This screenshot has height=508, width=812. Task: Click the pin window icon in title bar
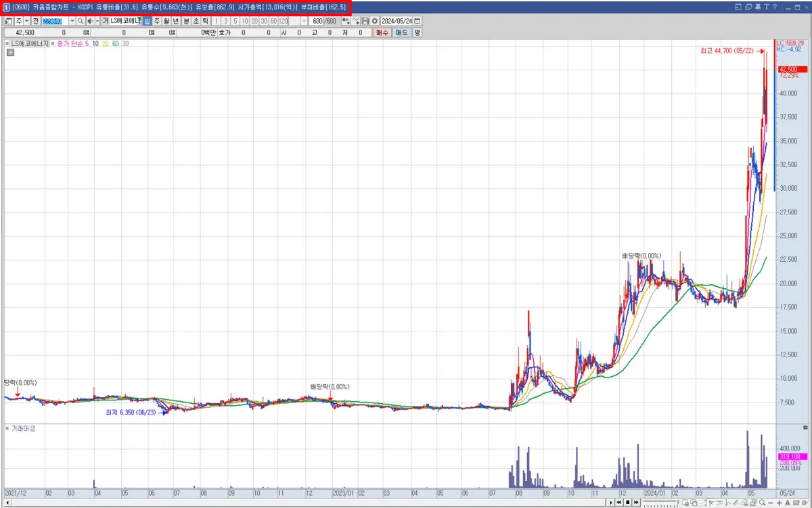pyautogui.click(x=758, y=7)
